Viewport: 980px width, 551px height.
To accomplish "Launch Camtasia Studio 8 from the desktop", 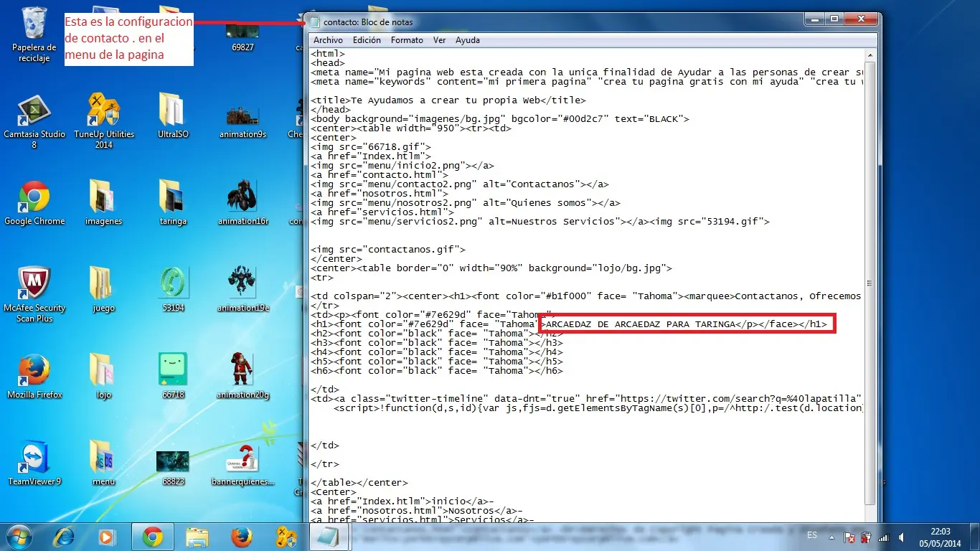I will (34, 121).
